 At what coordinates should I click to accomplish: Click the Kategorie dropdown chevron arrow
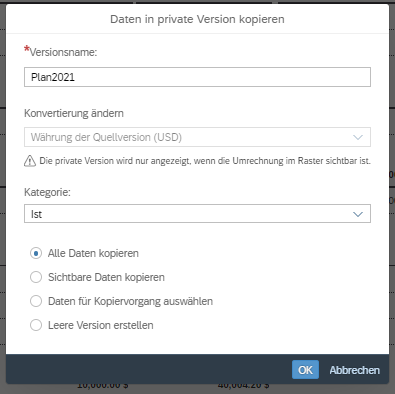click(x=358, y=214)
